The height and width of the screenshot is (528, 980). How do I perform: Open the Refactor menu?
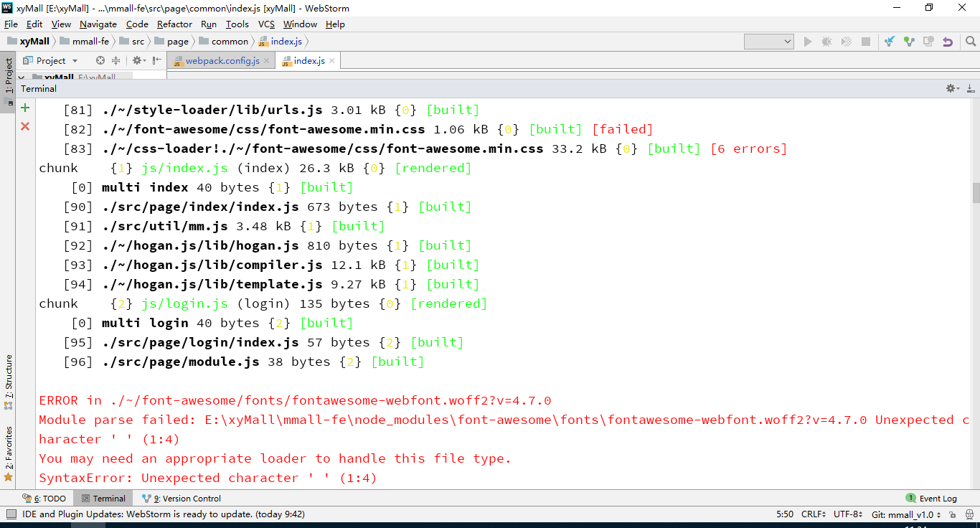(x=174, y=24)
